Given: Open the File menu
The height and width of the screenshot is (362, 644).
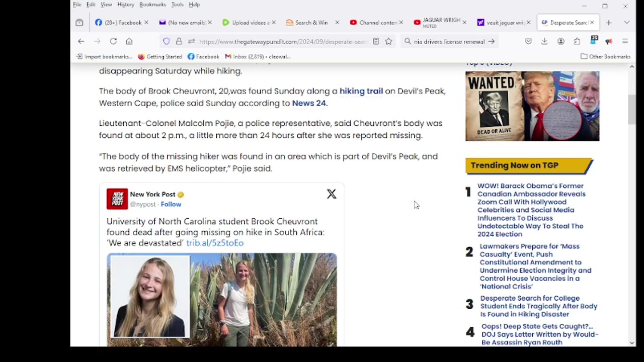Looking at the screenshot, I should [77, 5].
